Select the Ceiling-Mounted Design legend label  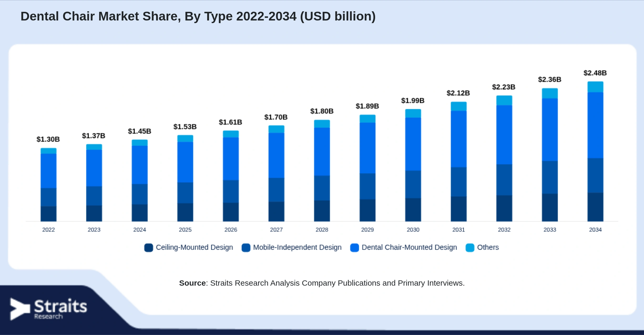[194, 247]
